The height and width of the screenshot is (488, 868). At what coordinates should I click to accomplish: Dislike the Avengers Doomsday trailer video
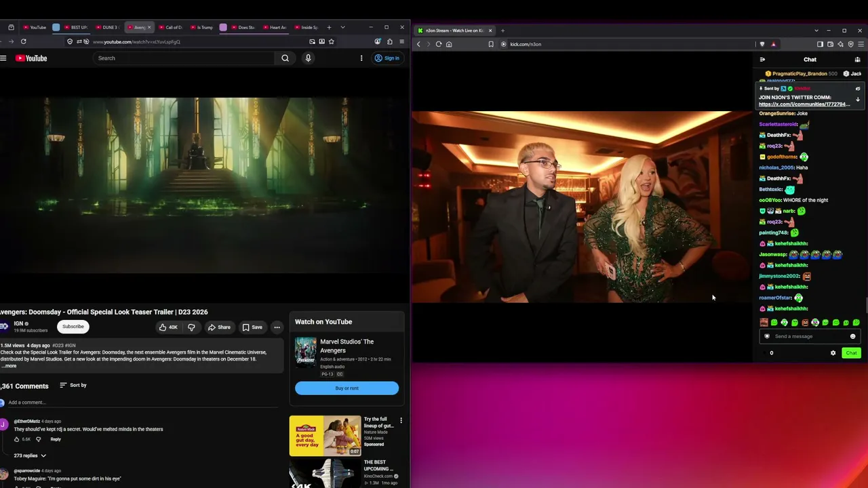click(x=191, y=327)
